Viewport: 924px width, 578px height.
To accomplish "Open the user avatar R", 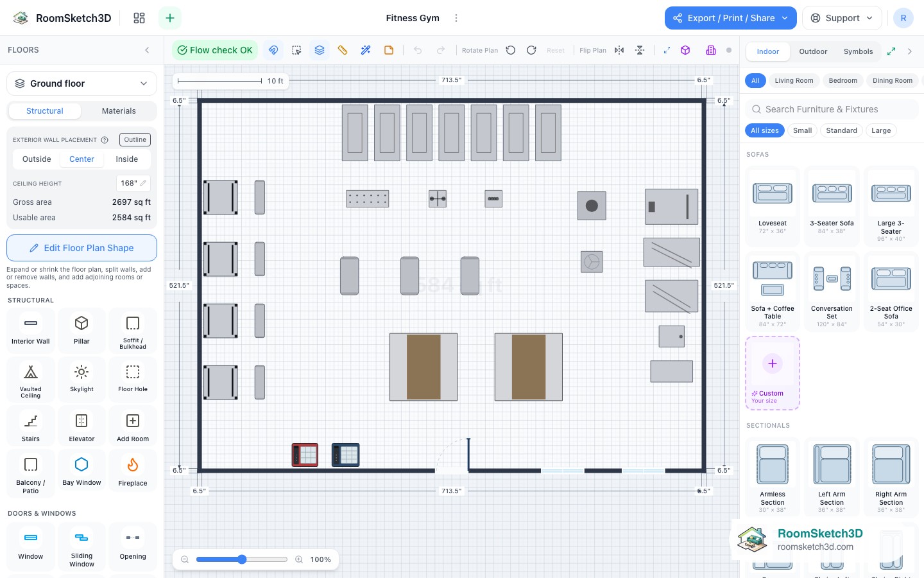I will coord(903,18).
